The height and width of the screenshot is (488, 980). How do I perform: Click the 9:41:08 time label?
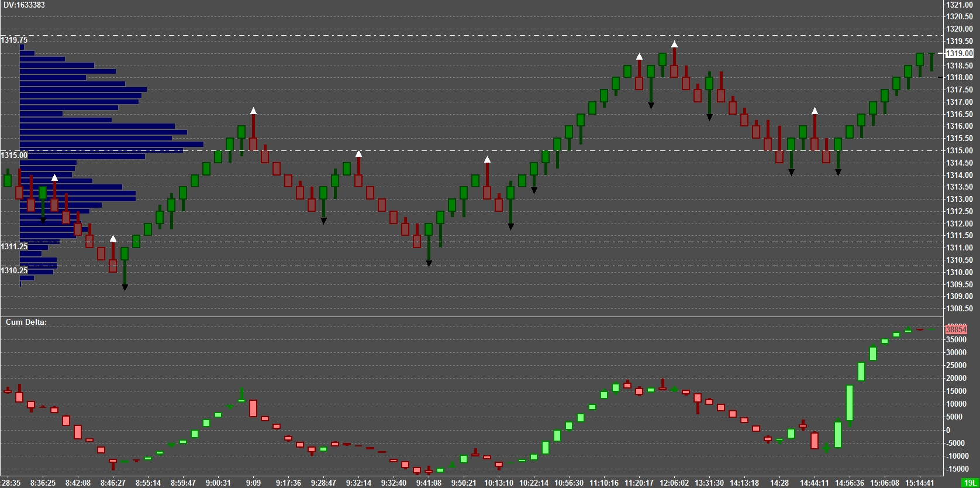click(429, 483)
